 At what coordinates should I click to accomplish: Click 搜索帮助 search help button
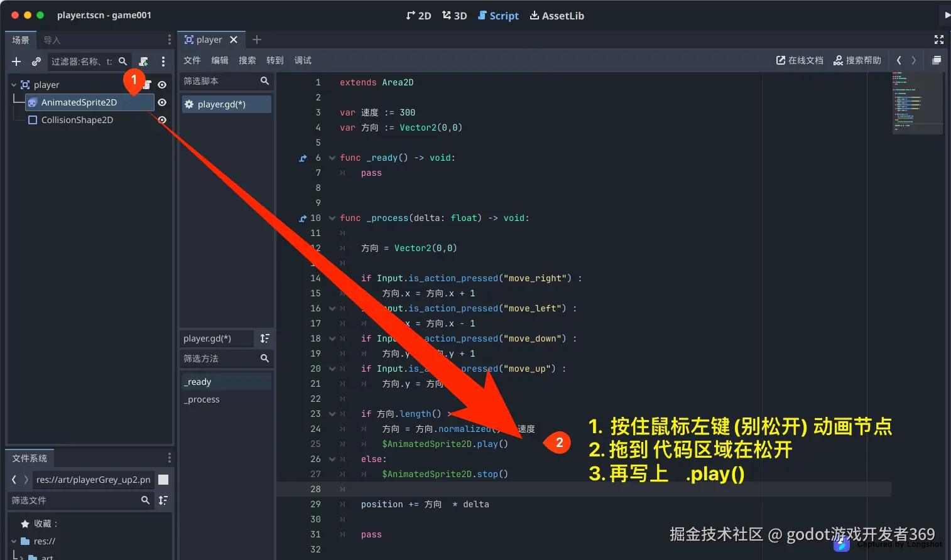point(857,60)
